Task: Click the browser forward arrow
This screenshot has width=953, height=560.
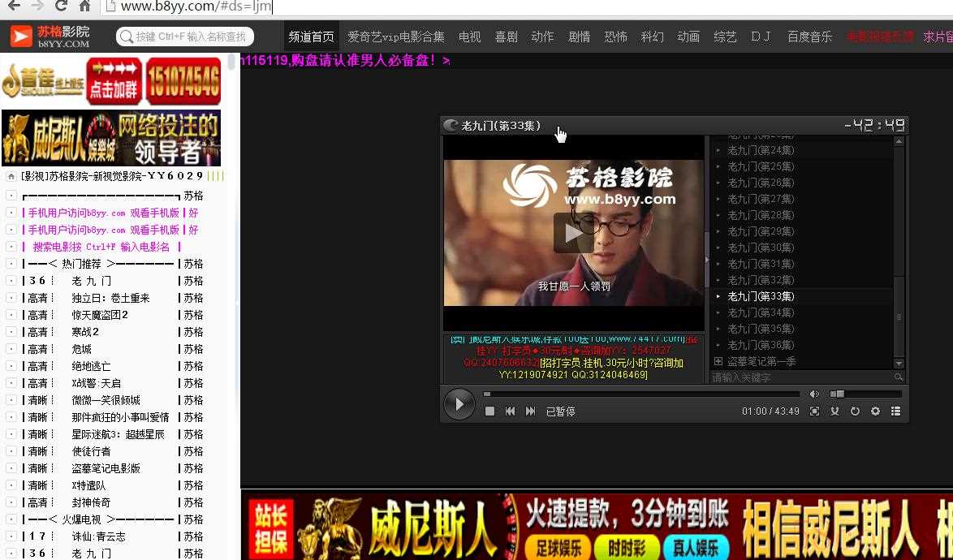Action: (x=37, y=6)
